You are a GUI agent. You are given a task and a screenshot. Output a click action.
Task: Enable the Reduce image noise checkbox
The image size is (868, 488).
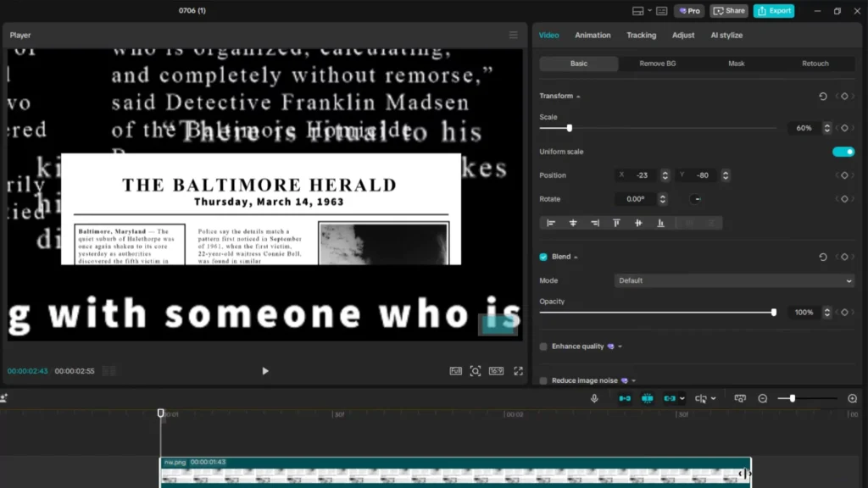[543, 380]
